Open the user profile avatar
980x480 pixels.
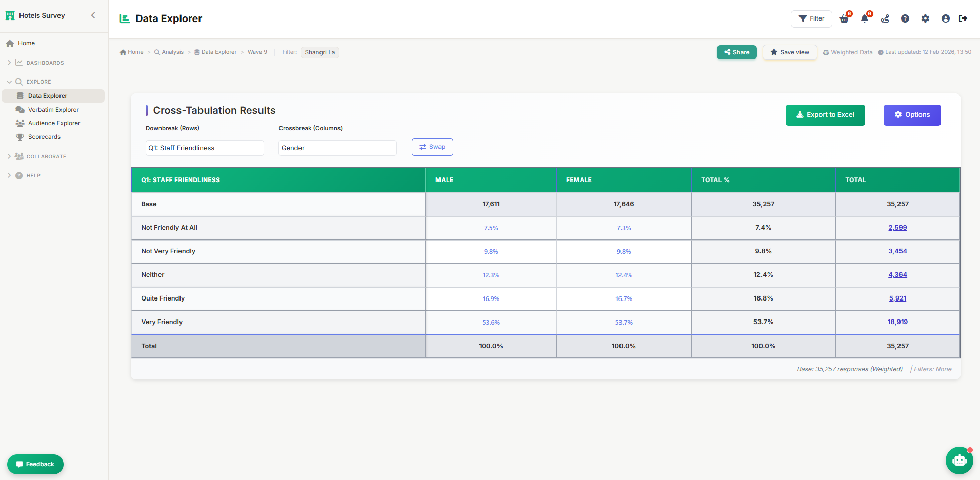tap(945, 18)
